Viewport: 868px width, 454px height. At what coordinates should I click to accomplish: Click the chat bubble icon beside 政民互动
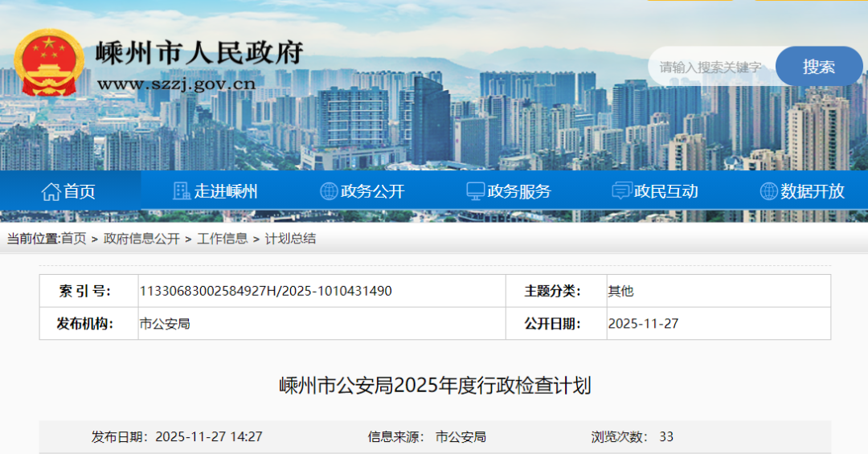(621, 191)
